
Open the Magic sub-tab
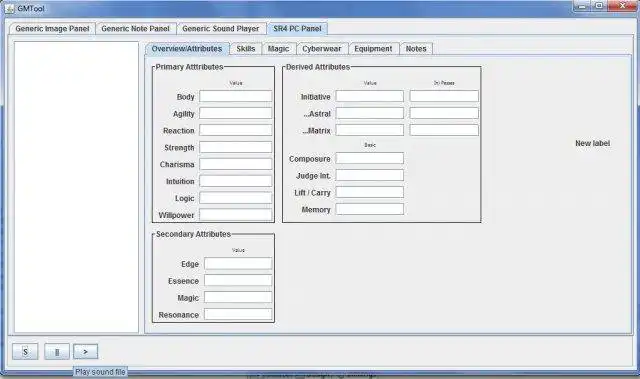[278, 49]
